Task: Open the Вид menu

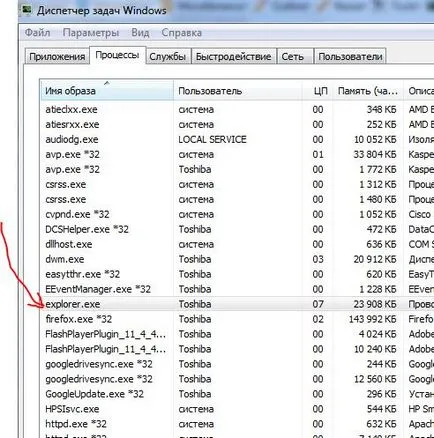Action: click(x=140, y=33)
